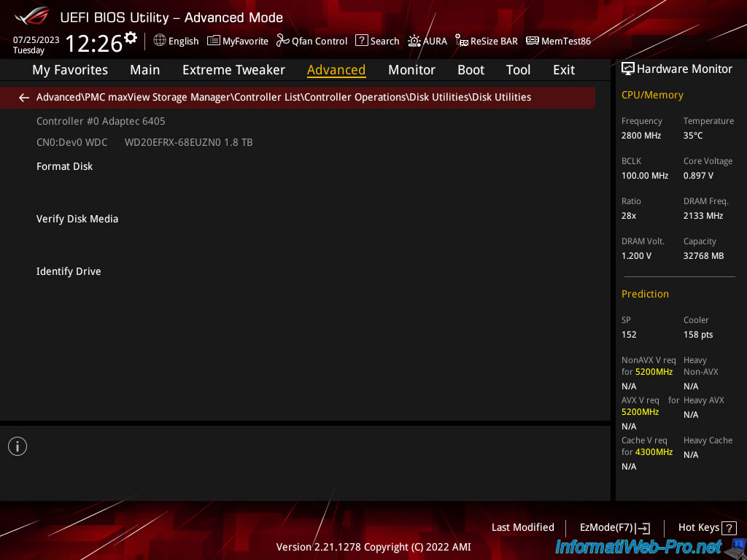This screenshot has width=747, height=560.
Task: Switch to the Main tab
Action: (145, 70)
